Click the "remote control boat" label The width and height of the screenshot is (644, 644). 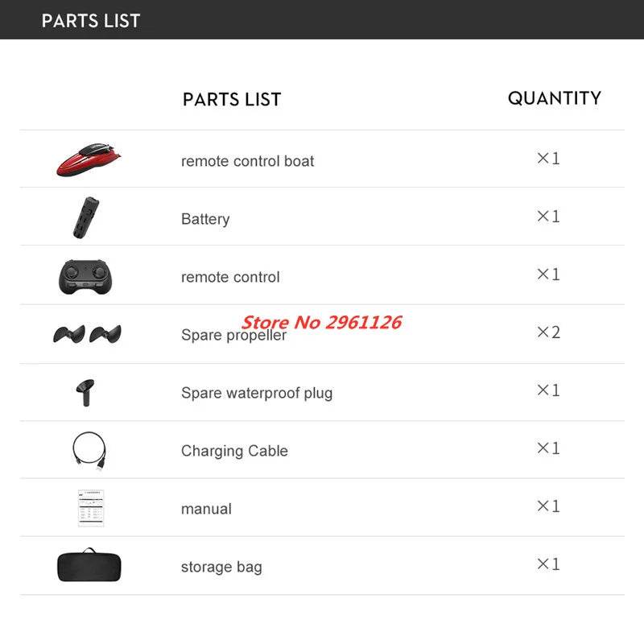coord(247,161)
